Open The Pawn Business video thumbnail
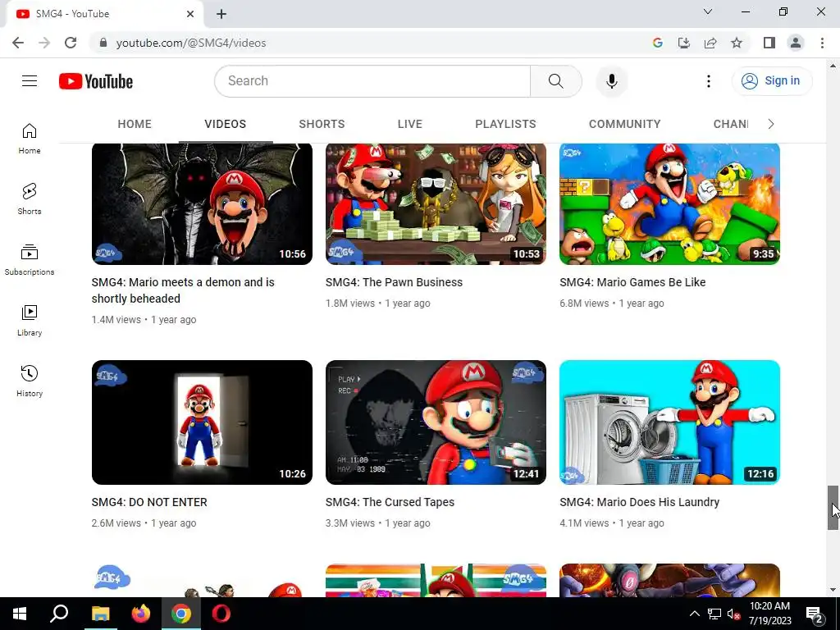Viewport: 840px width, 630px height. click(x=436, y=203)
